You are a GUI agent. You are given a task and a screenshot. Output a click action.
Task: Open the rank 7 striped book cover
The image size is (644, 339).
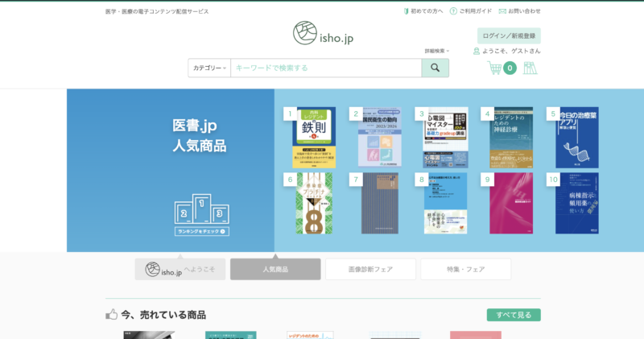380,204
